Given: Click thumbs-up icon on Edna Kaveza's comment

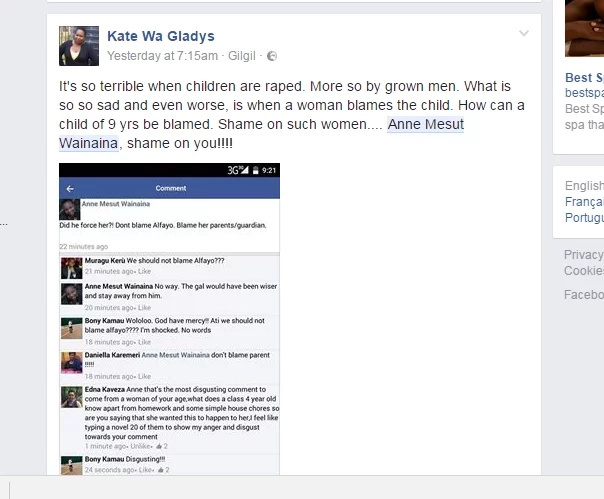Looking at the screenshot, I should (x=159, y=446).
